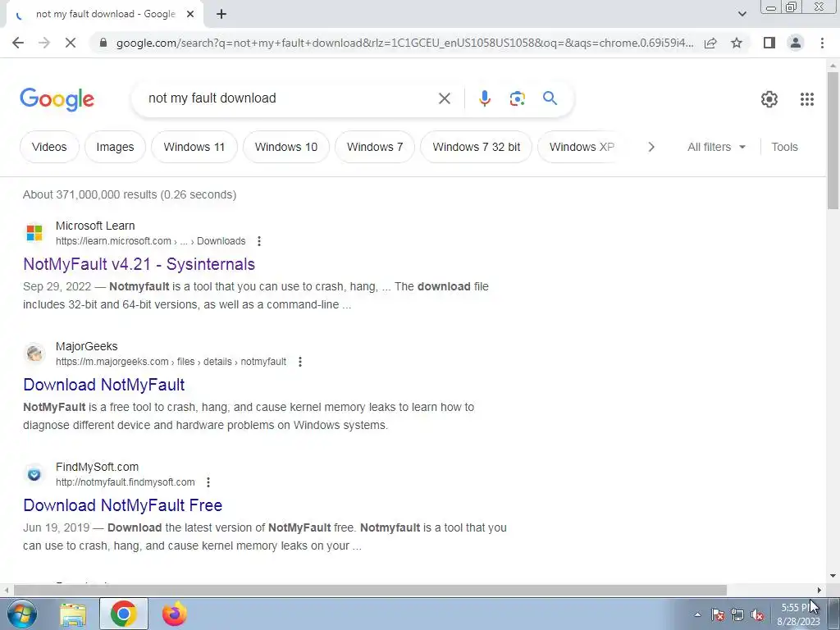Open search Tools

tap(784, 147)
